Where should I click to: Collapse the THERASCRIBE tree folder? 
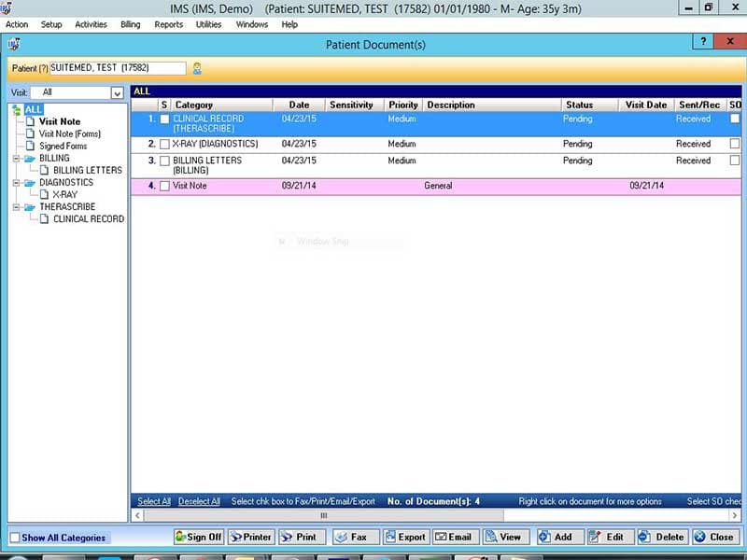[x=16, y=206]
